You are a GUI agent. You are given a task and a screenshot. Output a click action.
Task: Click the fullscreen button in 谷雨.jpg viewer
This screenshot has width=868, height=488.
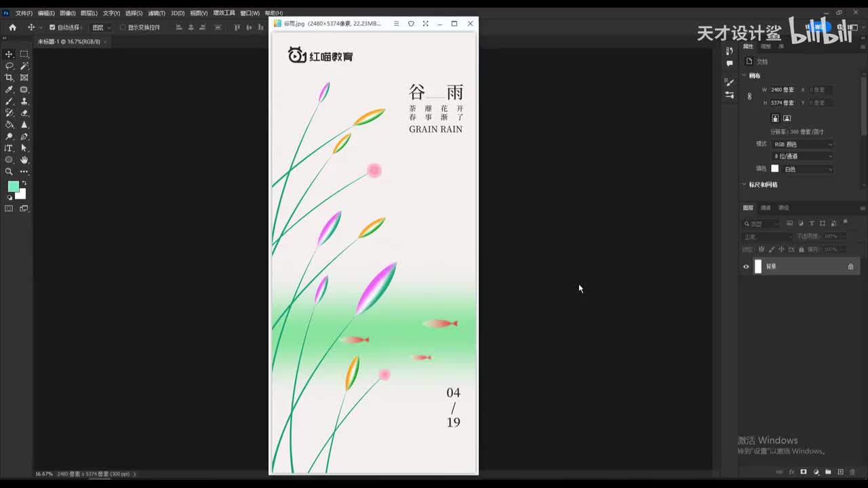coord(425,24)
